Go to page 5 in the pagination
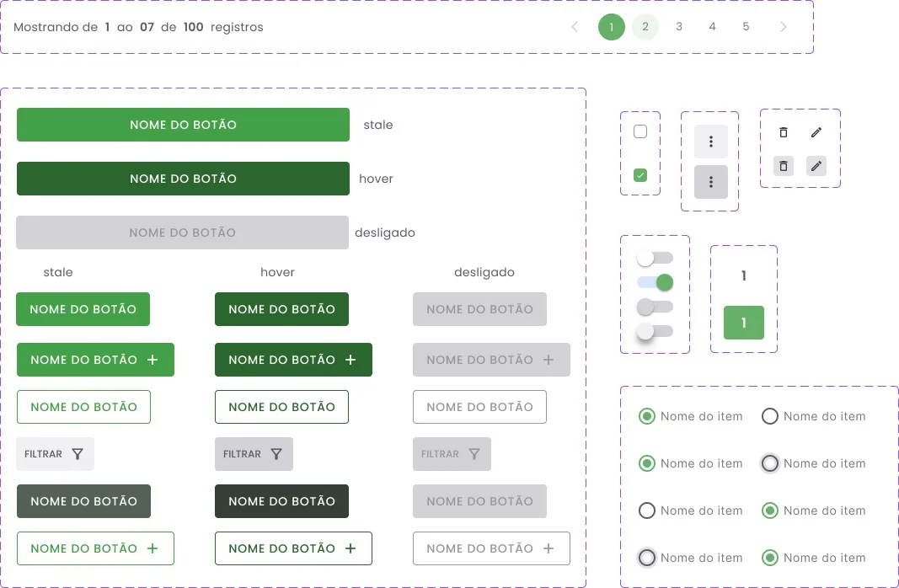This screenshot has height=588, width=899. (746, 26)
